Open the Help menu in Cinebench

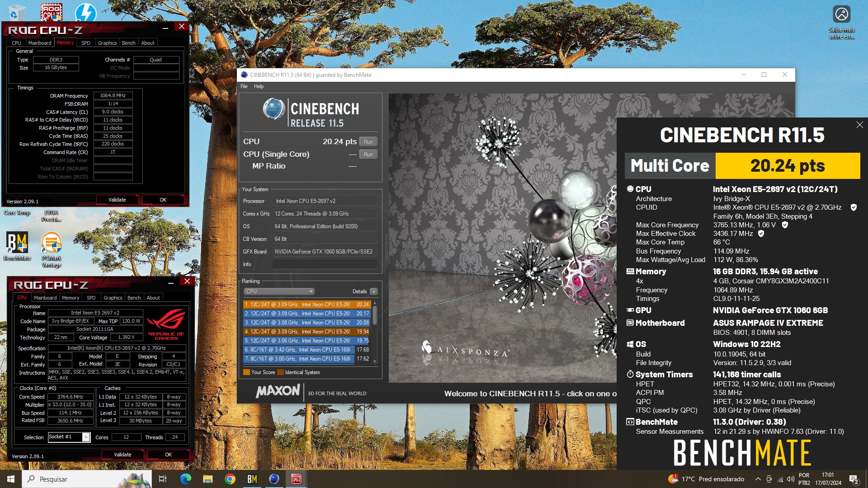259,86
